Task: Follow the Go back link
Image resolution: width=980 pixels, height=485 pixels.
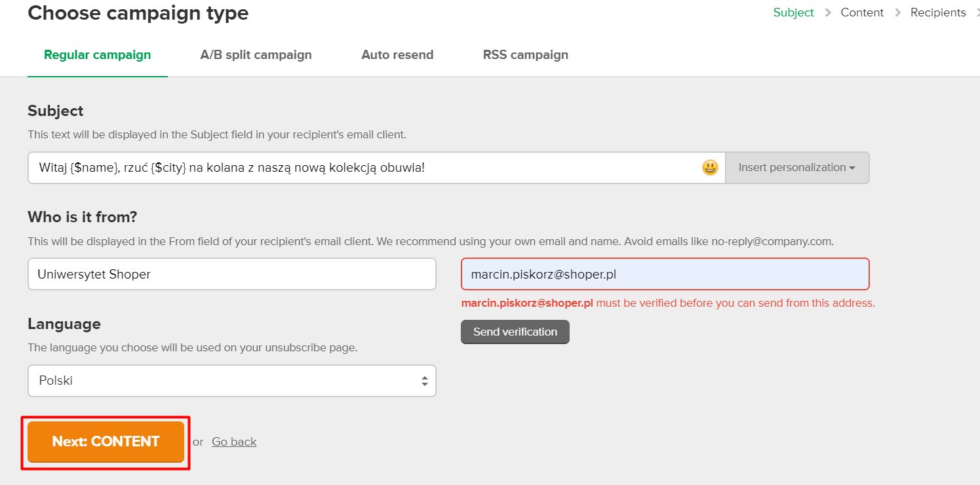Action: (x=234, y=442)
